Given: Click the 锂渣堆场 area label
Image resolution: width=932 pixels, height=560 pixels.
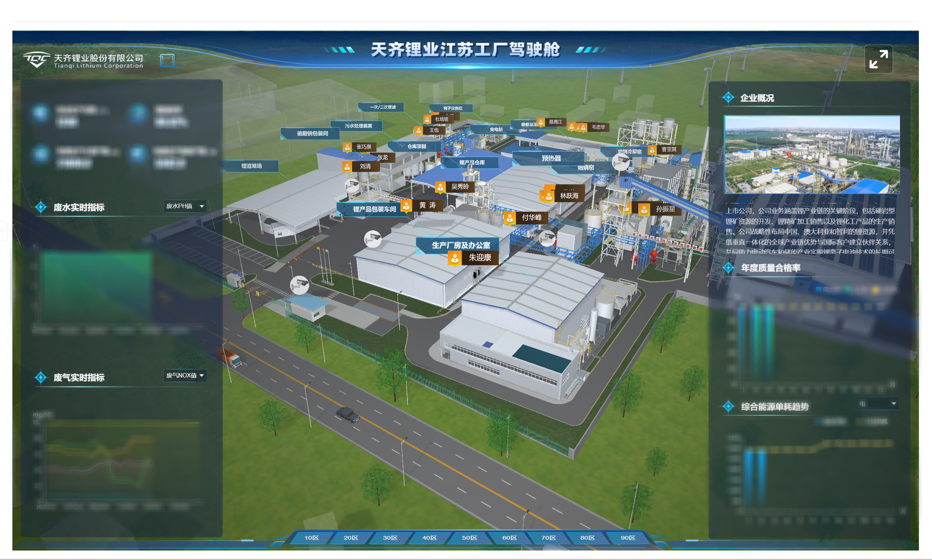Looking at the screenshot, I should click(x=252, y=166).
